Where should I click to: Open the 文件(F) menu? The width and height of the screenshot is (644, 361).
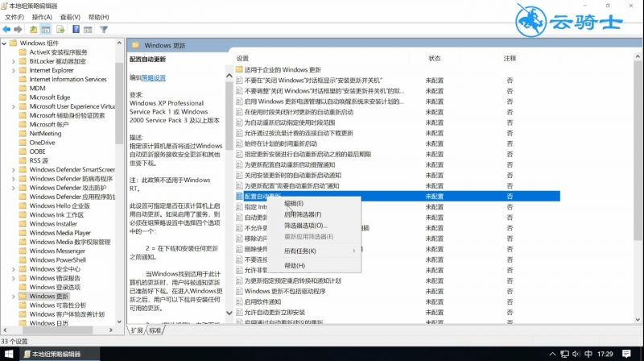point(14,17)
